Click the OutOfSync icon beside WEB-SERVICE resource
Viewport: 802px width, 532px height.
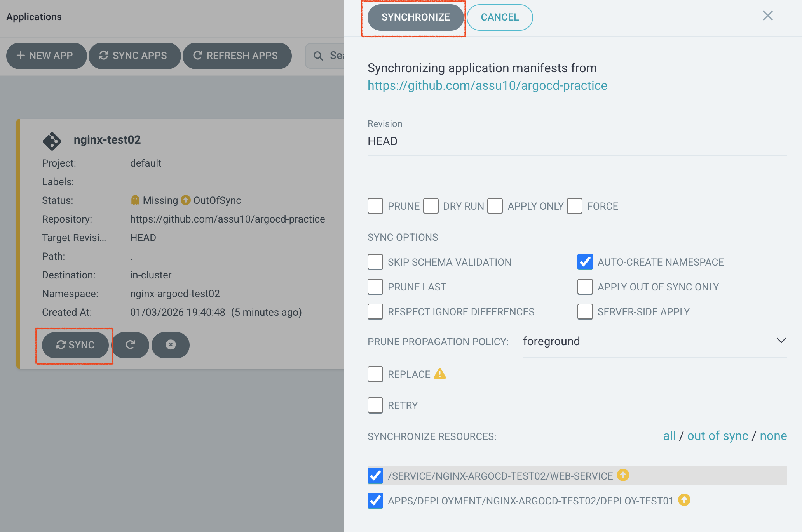click(x=623, y=475)
